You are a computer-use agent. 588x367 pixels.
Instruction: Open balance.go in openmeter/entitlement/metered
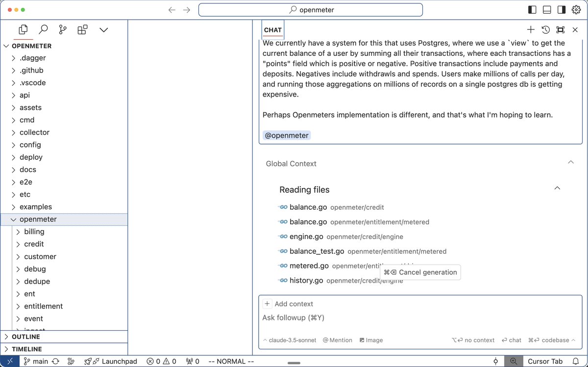pyautogui.click(x=354, y=222)
